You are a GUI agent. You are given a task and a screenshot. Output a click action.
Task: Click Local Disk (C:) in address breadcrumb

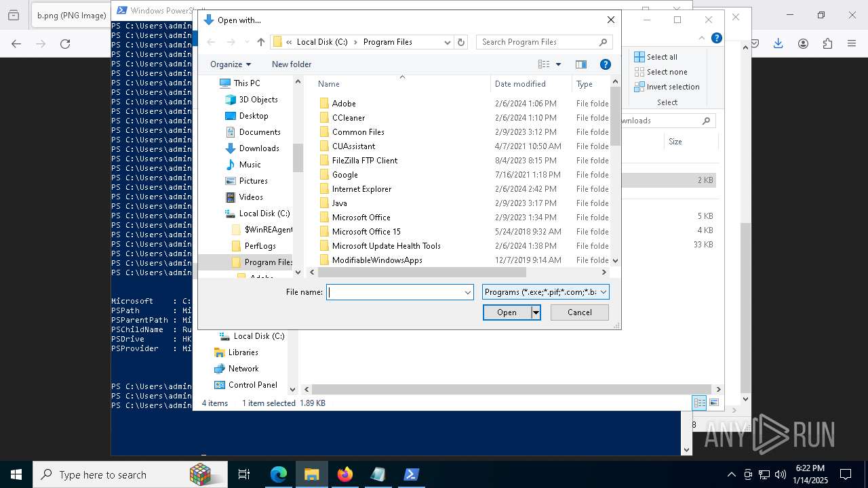click(322, 42)
